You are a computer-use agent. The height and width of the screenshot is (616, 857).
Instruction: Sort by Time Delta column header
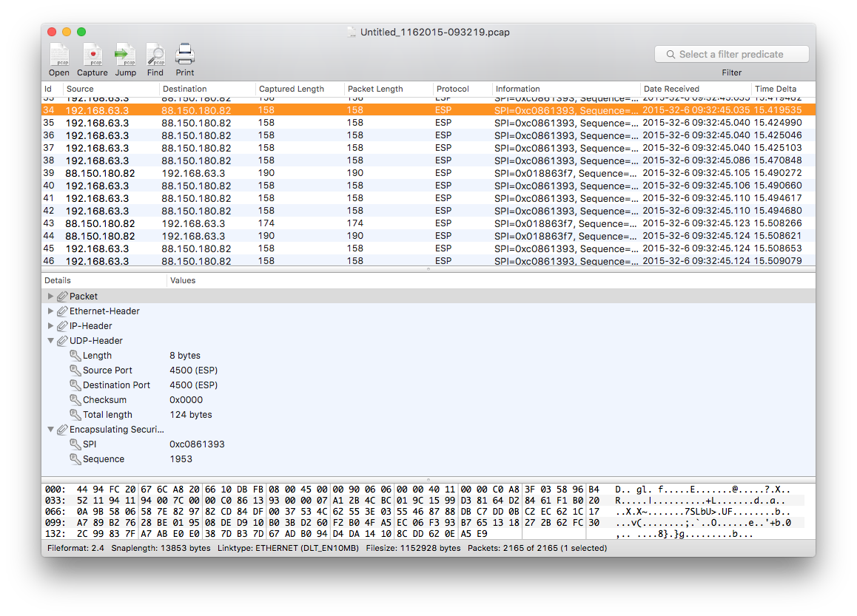pos(776,89)
